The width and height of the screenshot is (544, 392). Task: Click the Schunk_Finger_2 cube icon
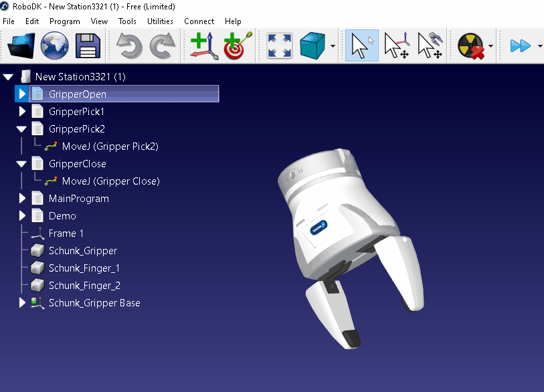(x=37, y=285)
